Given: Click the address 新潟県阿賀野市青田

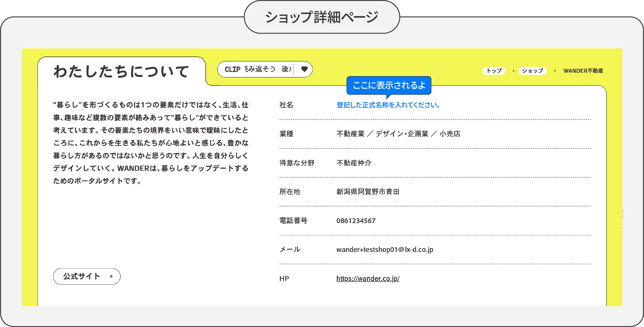Looking at the screenshot, I should point(367,192).
